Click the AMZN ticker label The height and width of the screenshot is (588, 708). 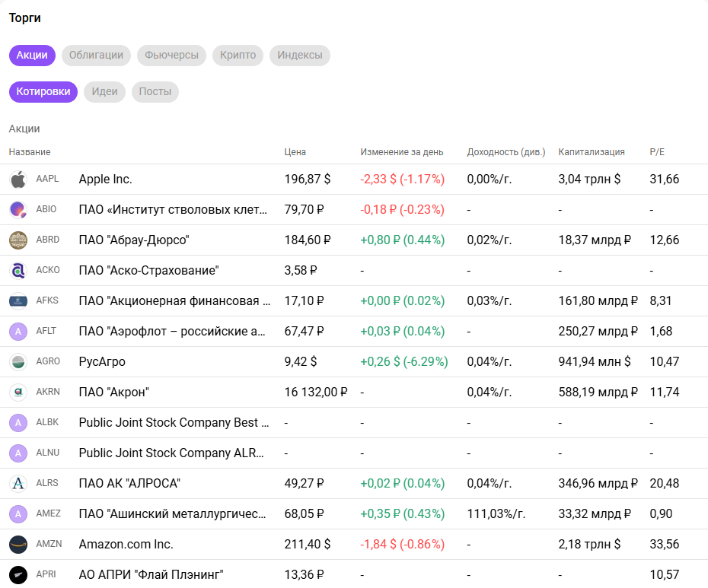click(49, 544)
